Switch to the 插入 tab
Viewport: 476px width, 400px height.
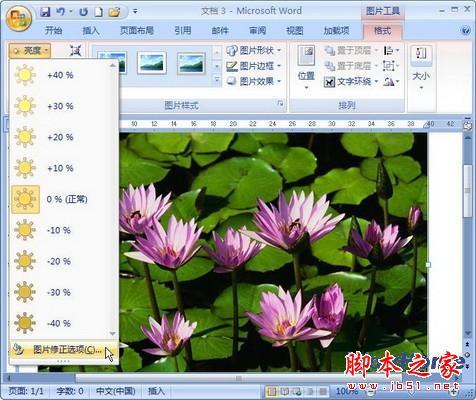(91, 31)
